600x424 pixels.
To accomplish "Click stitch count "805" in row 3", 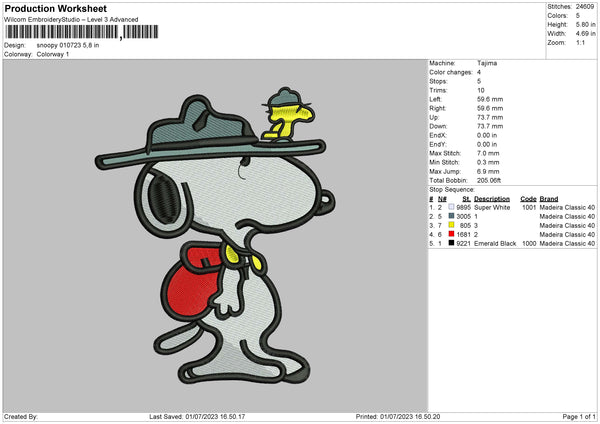I will [465, 225].
